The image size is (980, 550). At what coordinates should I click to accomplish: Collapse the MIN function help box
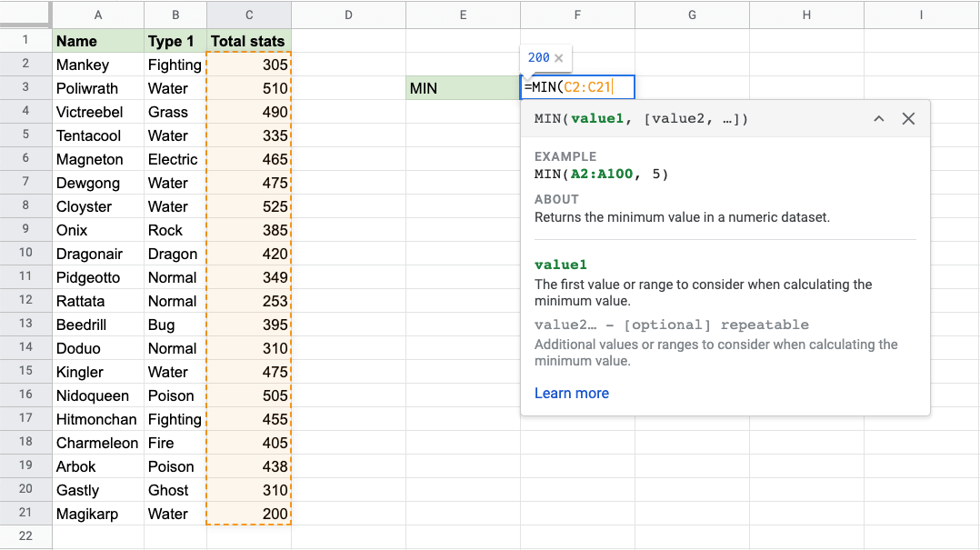click(878, 119)
